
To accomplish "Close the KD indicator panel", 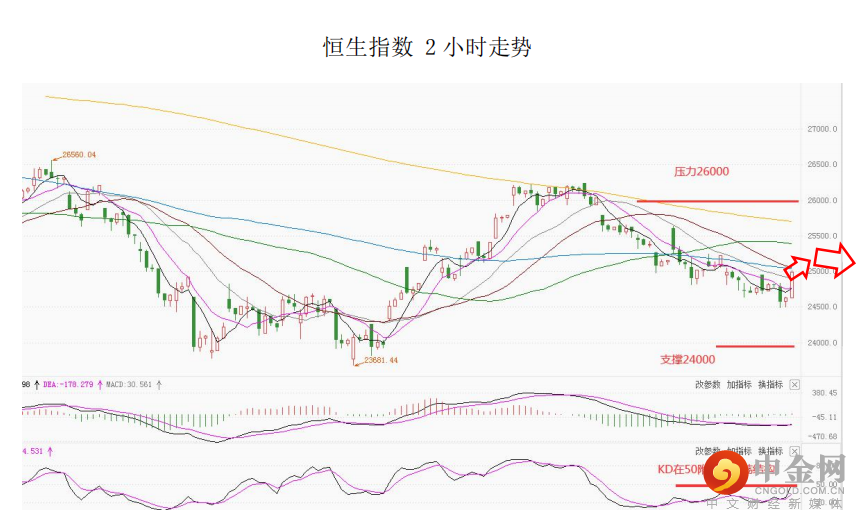I will coord(795,452).
